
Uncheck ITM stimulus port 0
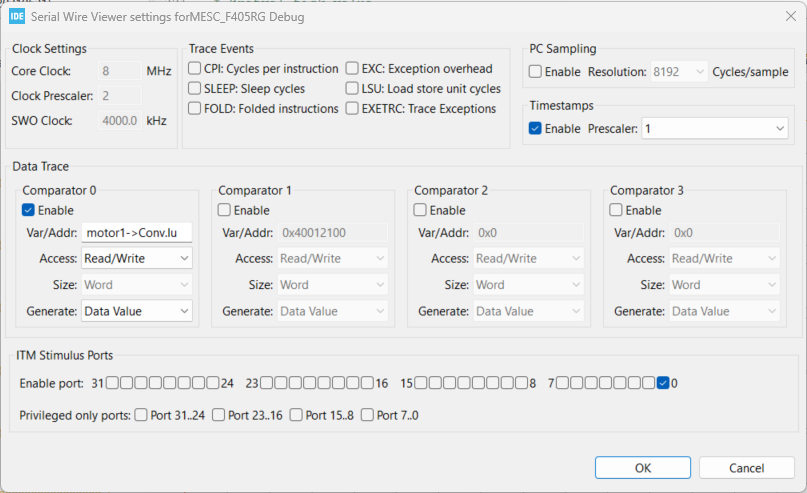[x=663, y=382]
